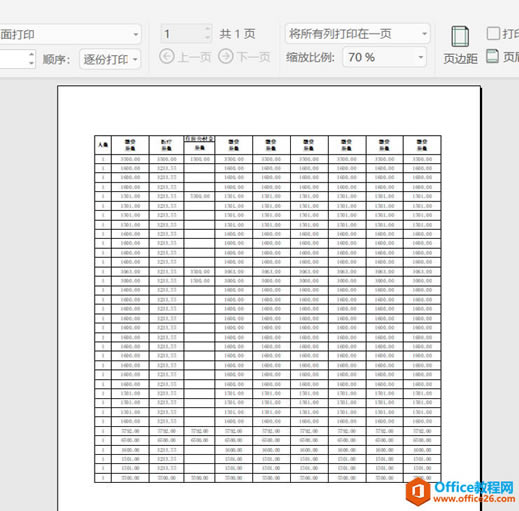Click the 上一页 previous page button

click(185, 57)
